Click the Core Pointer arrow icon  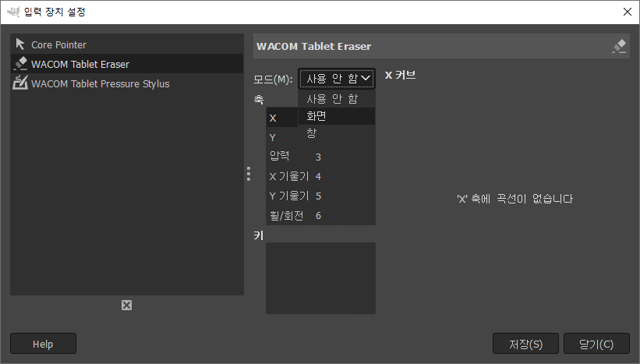[x=20, y=44]
